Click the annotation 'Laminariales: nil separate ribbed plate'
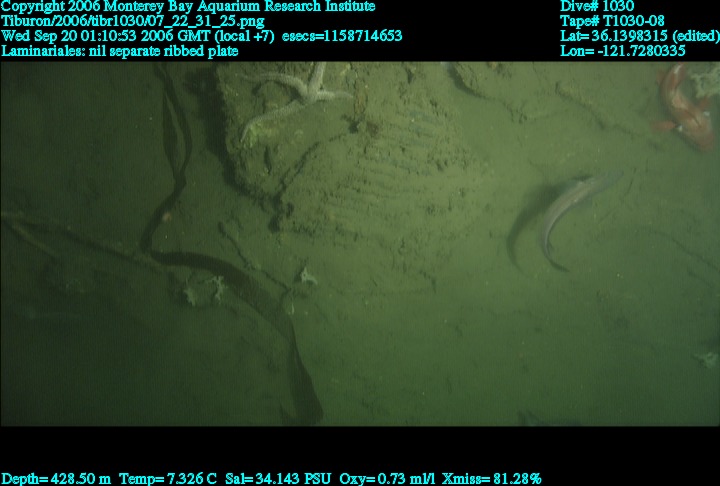This screenshot has height=486, width=720. coord(119,51)
